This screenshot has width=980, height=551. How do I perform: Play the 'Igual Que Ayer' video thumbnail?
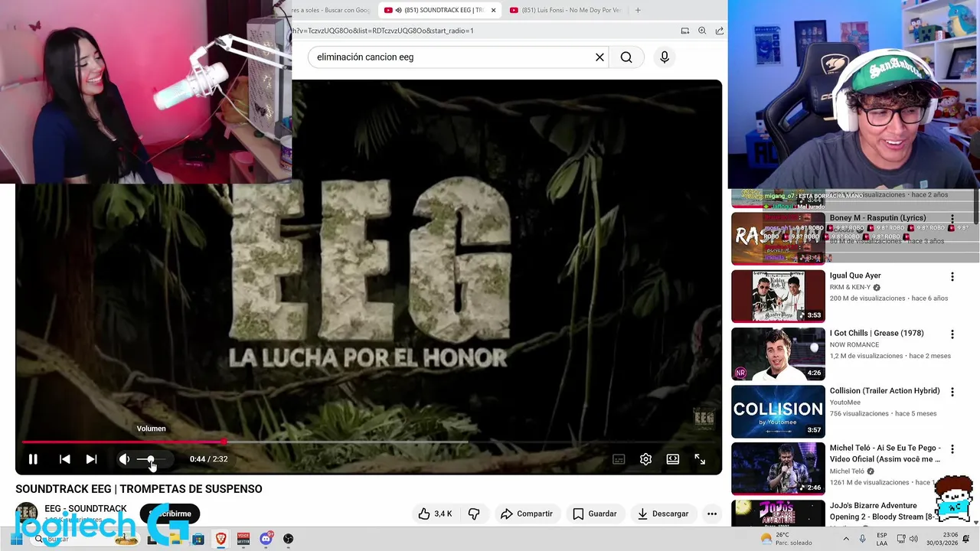click(778, 296)
